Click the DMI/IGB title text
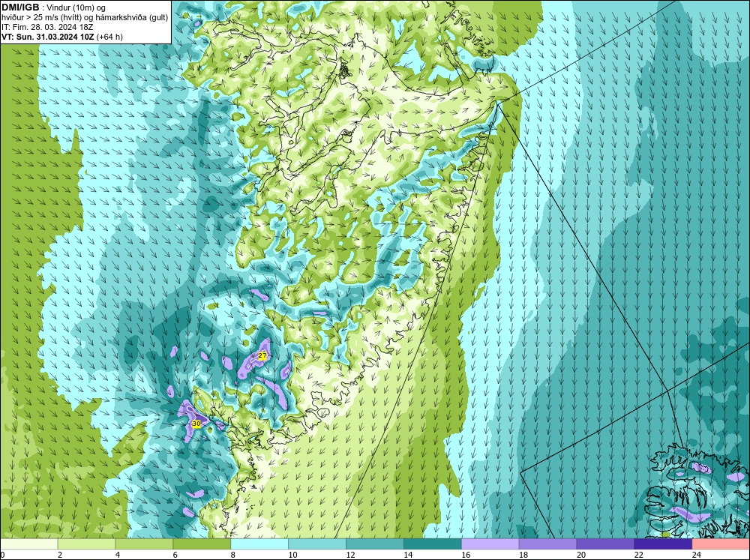Viewport: 750px width, 560px height. click(x=20, y=7)
